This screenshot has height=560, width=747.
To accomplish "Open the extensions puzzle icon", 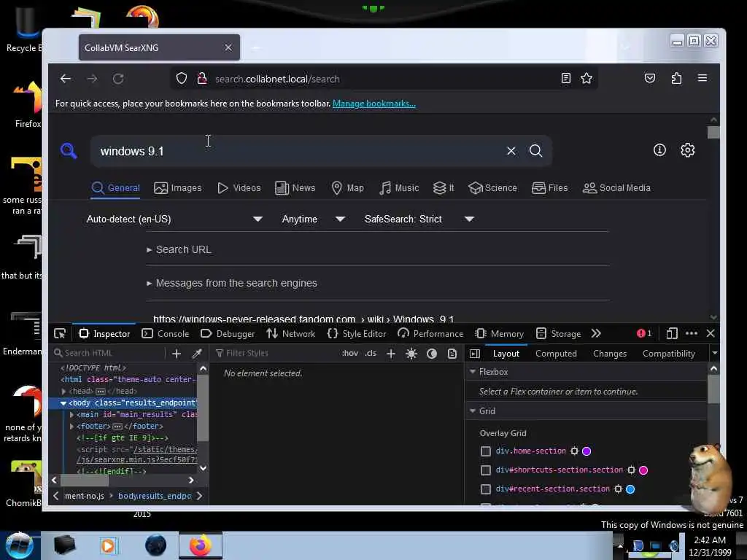I will click(x=676, y=78).
